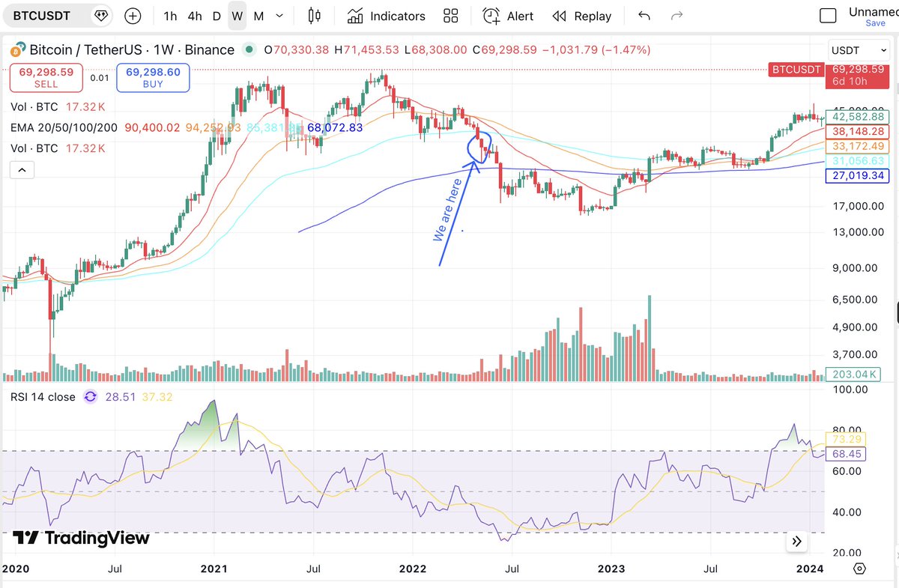This screenshot has width=899, height=588.
Task: Click the 2022 label on the time axis
Action: click(x=414, y=569)
